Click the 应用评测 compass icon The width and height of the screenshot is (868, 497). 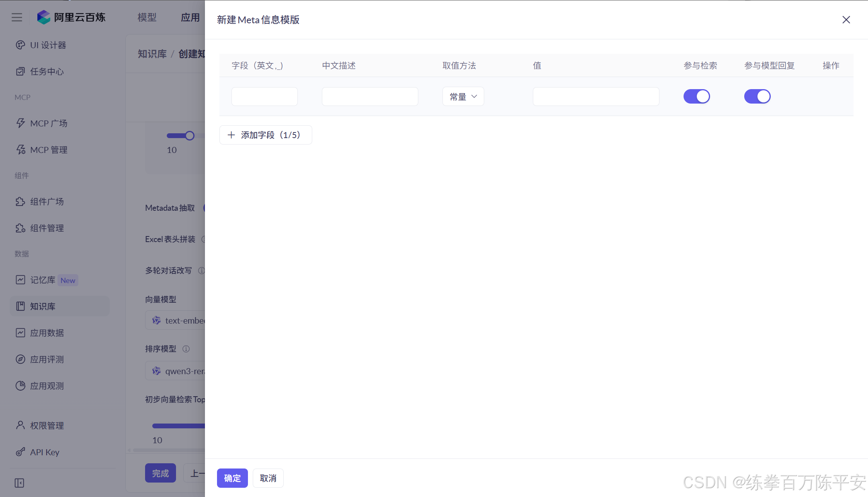20,359
